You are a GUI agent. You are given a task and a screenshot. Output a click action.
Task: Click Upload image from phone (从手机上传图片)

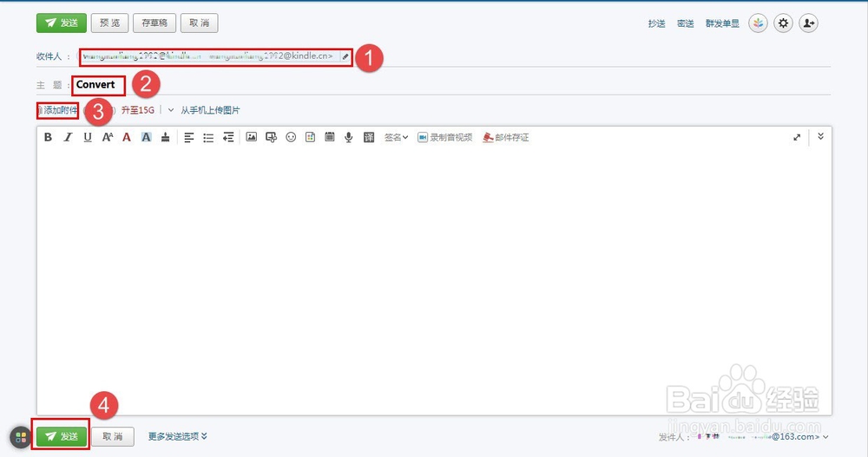point(210,110)
